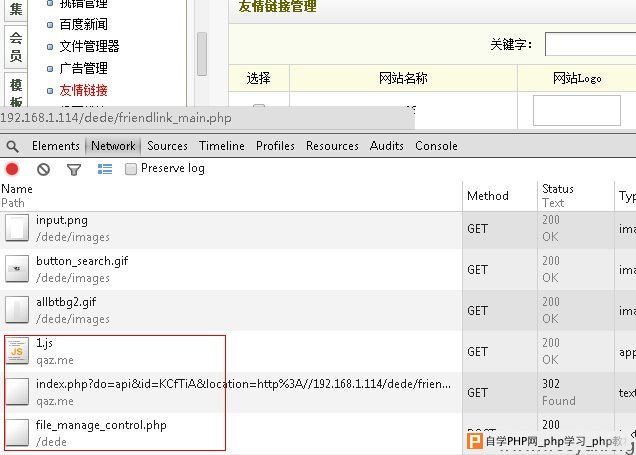Stop recording network log with red button

(x=12, y=169)
